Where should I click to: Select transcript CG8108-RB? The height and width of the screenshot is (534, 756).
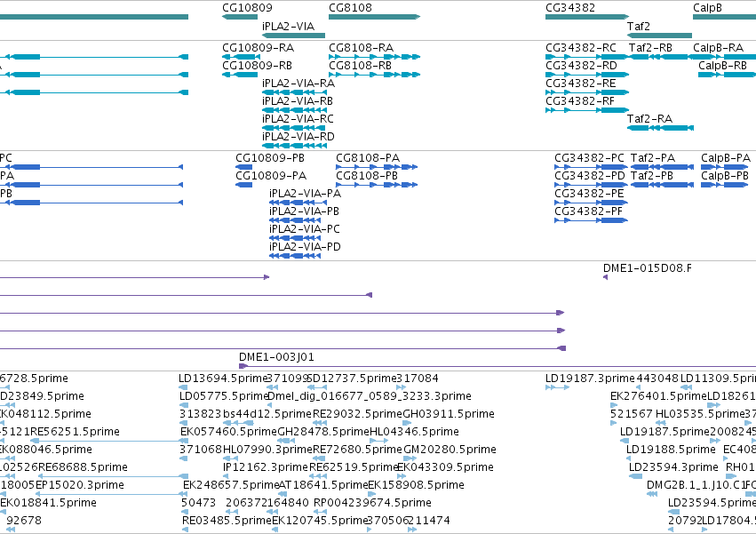[360, 65]
